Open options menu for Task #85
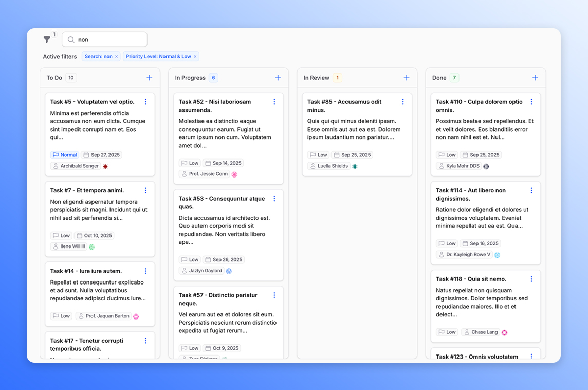The width and height of the screenshot is (588, 390). [x=402, y=102]
